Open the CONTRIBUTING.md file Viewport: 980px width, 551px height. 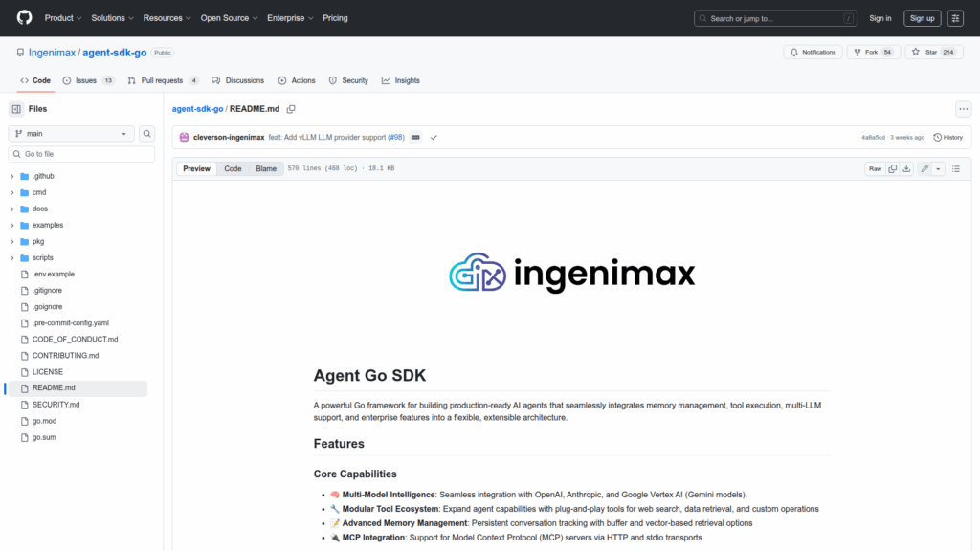tap(66, 356)
